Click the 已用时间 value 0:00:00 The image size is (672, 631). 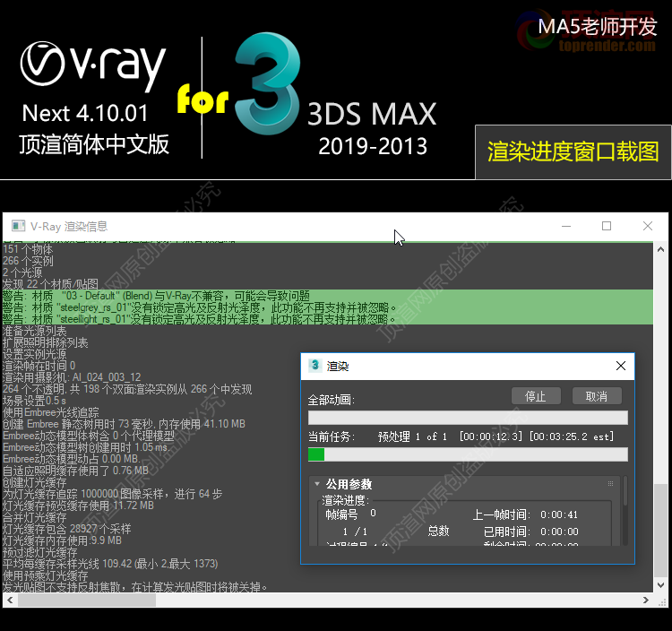[559, 532]
